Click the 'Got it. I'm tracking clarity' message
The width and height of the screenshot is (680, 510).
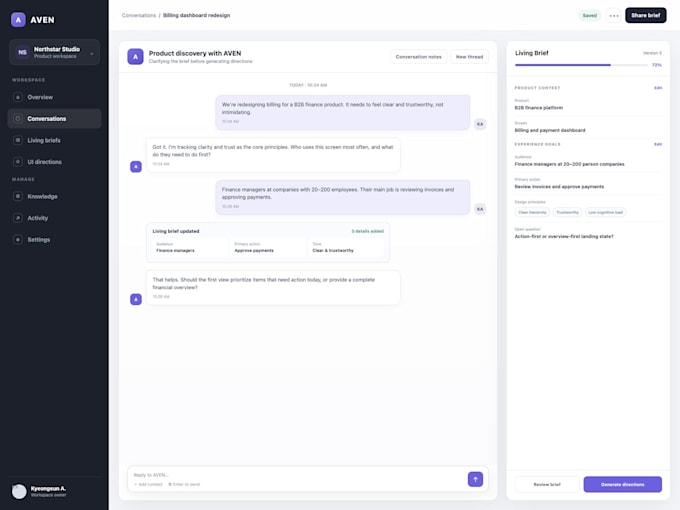[x=273, y=155]
